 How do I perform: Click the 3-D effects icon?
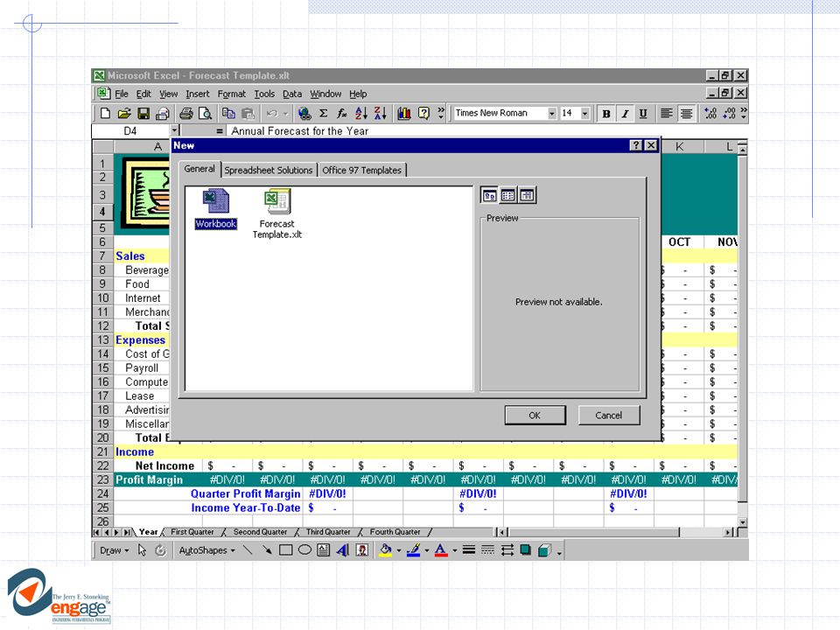pyautogui.click(x=545, y=550)
